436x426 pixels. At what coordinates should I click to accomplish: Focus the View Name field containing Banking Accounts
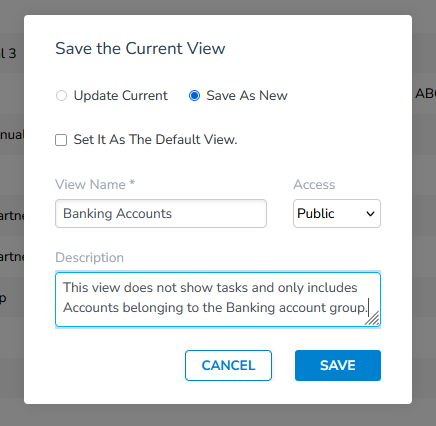[x=161, y=214]
